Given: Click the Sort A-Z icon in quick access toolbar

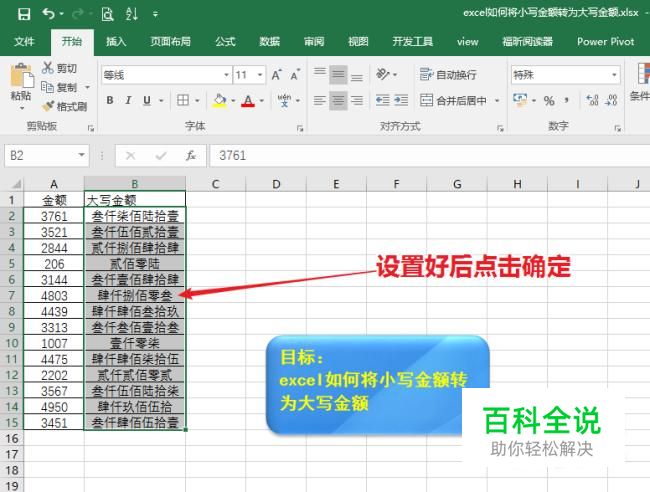Looking at the screenshot, I should pos(132,14).
